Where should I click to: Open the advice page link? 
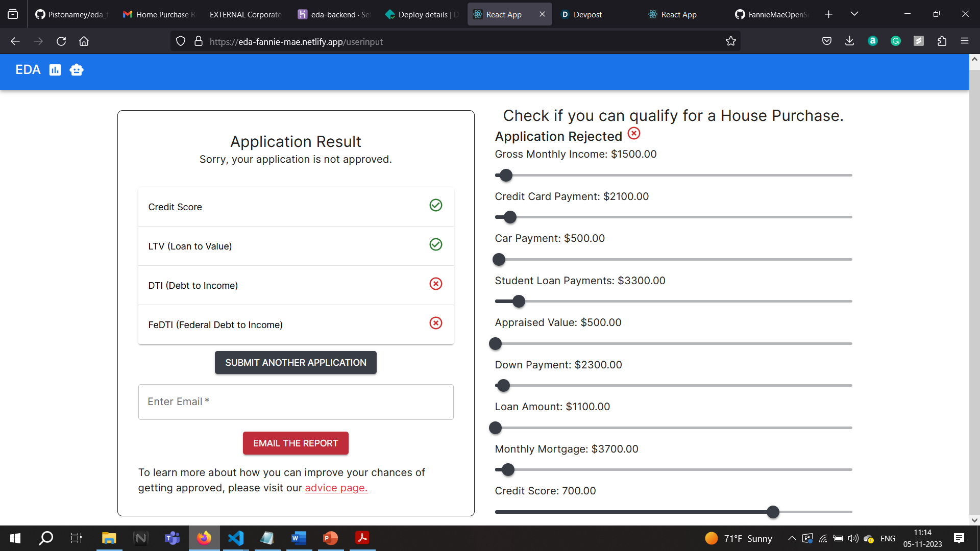pyautogui.click(x=336, y=488)
